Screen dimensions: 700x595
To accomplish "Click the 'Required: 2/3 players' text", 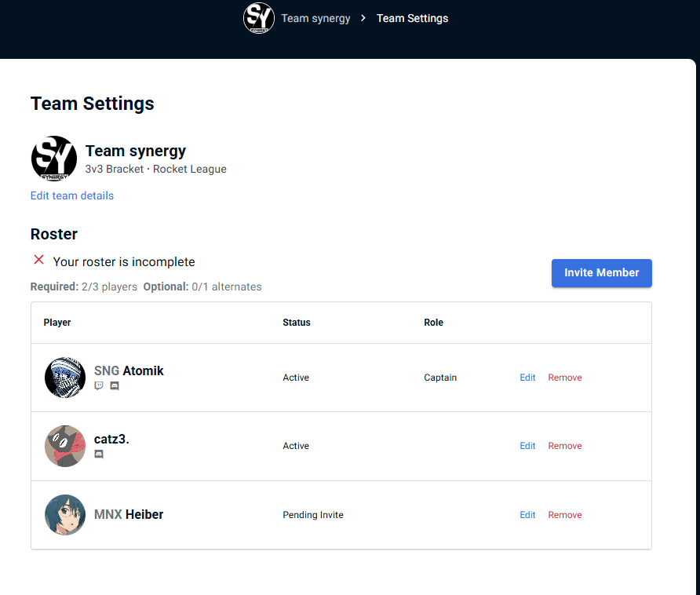I will pos(83,287).
